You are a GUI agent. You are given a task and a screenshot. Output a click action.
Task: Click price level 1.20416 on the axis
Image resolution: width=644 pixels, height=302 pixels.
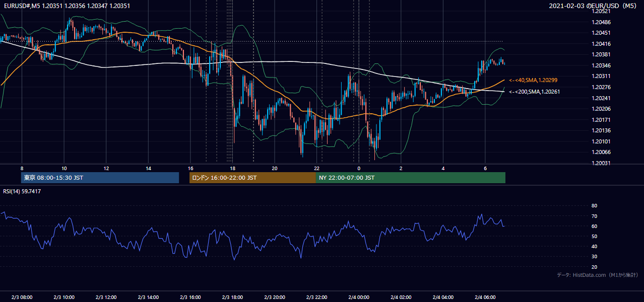point(601,44)
